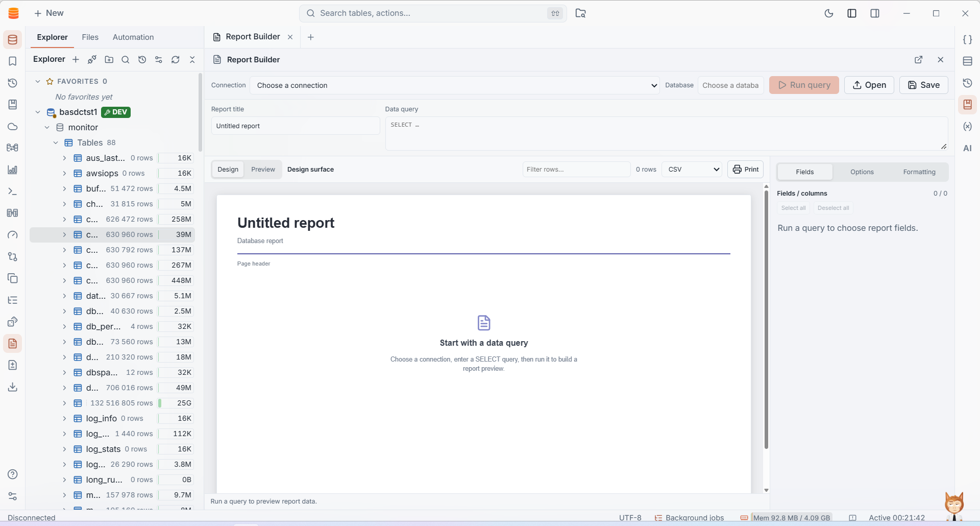The width and height of the screenshot is (980, 526).
Task: Expand the log_info table row
Action: (x=64, y=418)
